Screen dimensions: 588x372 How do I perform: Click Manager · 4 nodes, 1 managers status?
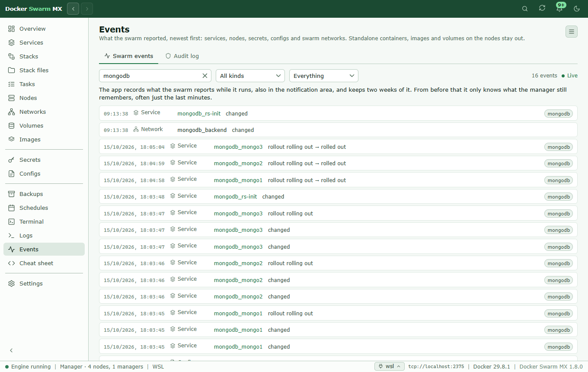(x=102, y=366)
